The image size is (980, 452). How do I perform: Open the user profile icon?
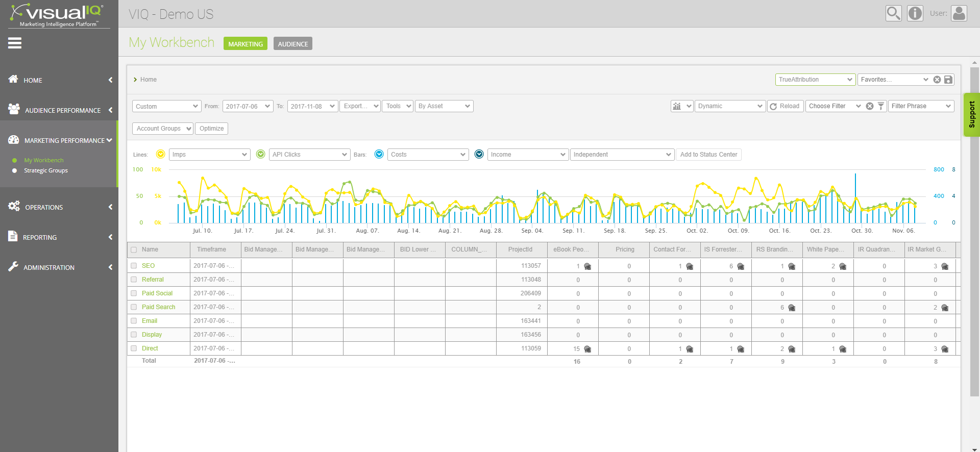coord(959,13)
